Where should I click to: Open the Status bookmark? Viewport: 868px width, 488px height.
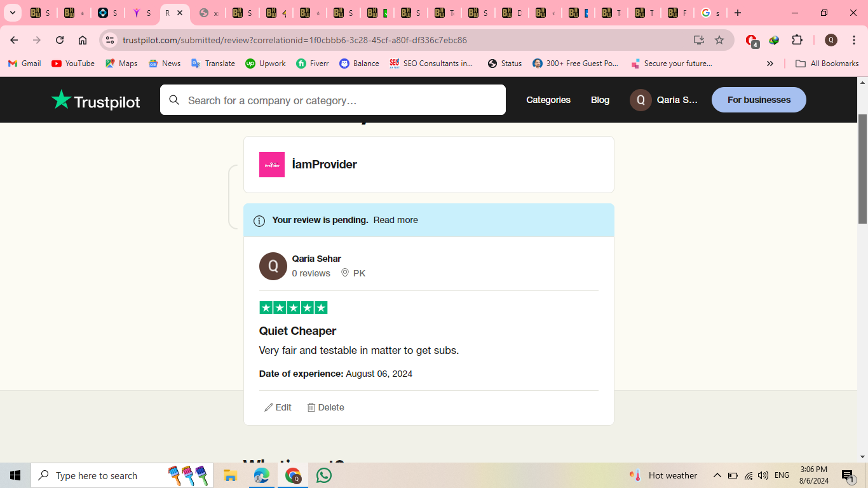[x=505, y=64]
